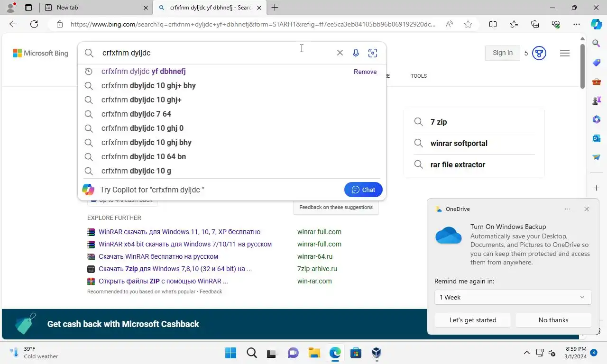
Task: Open Microsoft Store from taskbar
Action: point(356,353)
